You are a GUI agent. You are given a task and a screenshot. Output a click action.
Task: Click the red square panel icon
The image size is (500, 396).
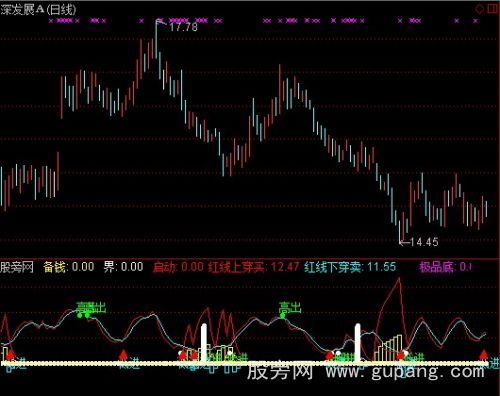click(x=493, y=9)
